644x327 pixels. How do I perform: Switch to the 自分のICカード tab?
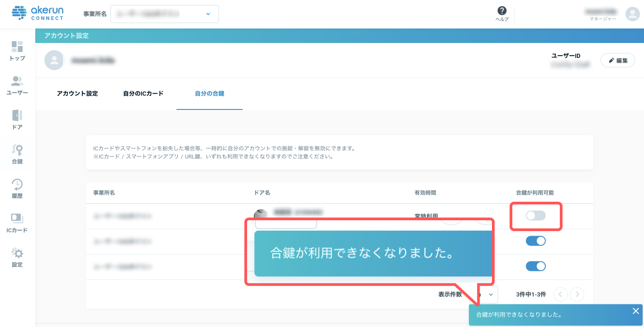click(143, 94)
